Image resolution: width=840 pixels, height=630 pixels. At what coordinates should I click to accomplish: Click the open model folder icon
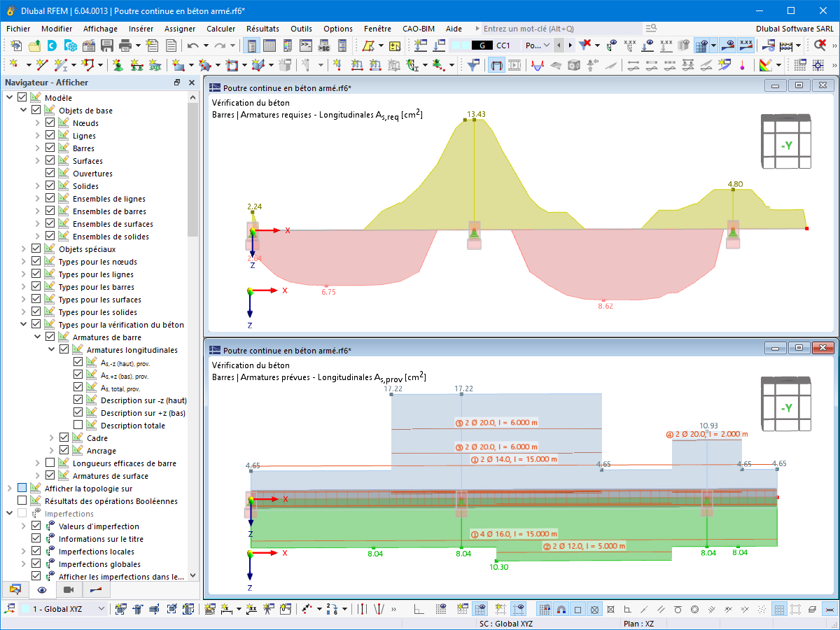tap(34, 45)
